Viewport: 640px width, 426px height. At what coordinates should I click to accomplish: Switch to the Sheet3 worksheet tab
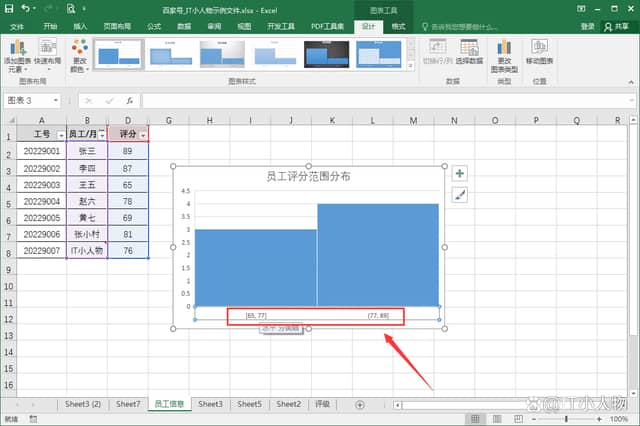pos(210,403)
